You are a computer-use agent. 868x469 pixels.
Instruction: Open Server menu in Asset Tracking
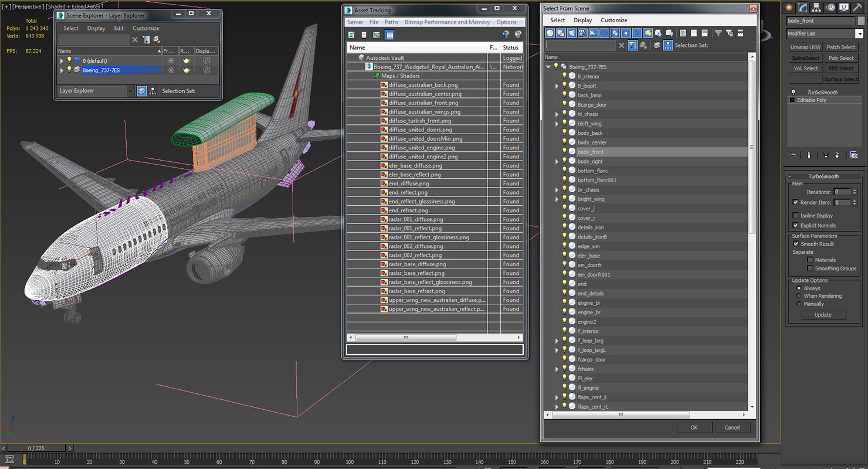click(x=355, y=22)
